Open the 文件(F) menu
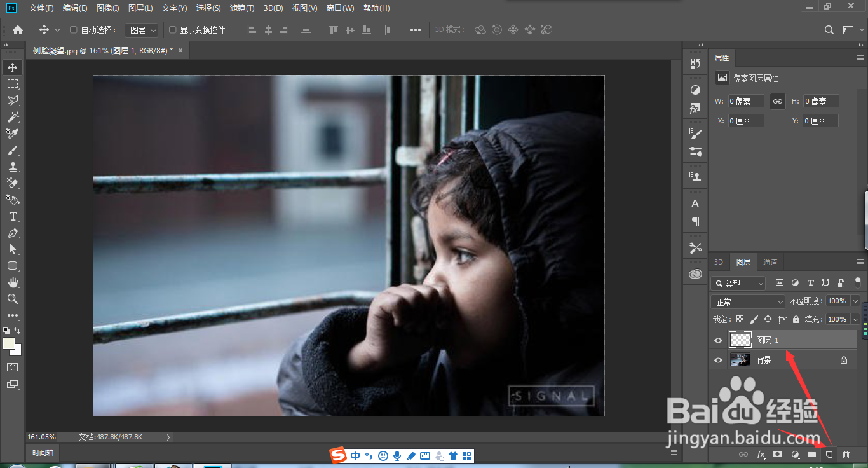This screenshot has width=868, height=468. pos(41,8)
